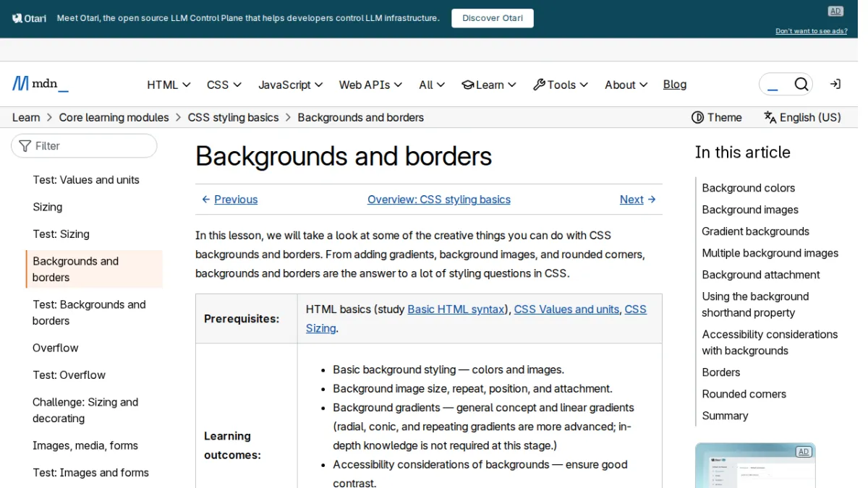Jump to Multiple background images section

click(x=770, y=253)
